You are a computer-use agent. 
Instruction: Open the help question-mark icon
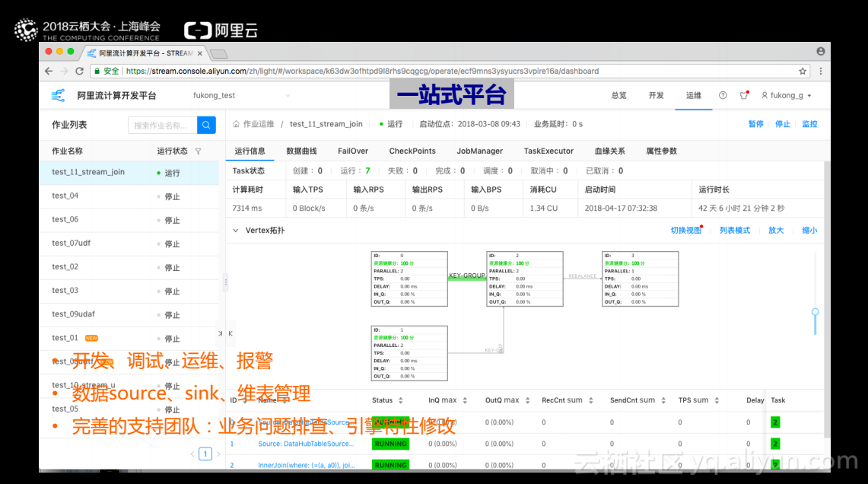tap(723, 95)
